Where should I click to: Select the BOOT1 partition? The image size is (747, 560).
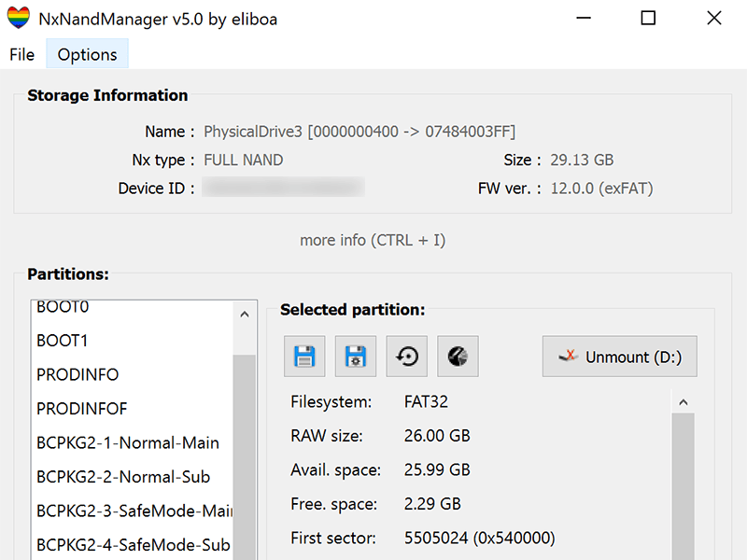click(63, 341)
